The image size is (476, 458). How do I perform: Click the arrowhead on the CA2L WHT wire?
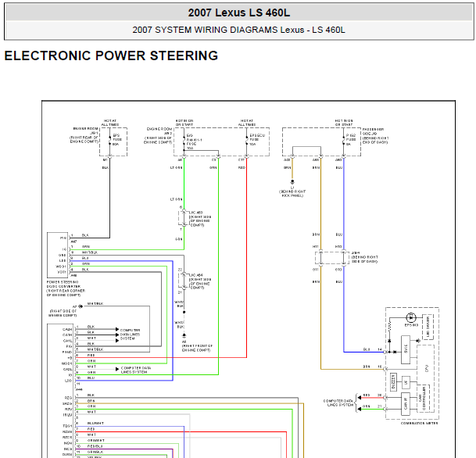[x=117, y=369]
